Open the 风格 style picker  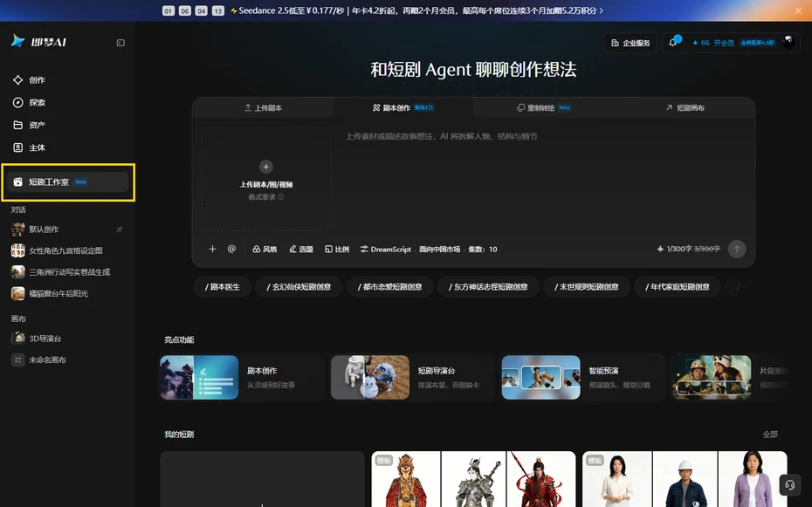(265, 250)
